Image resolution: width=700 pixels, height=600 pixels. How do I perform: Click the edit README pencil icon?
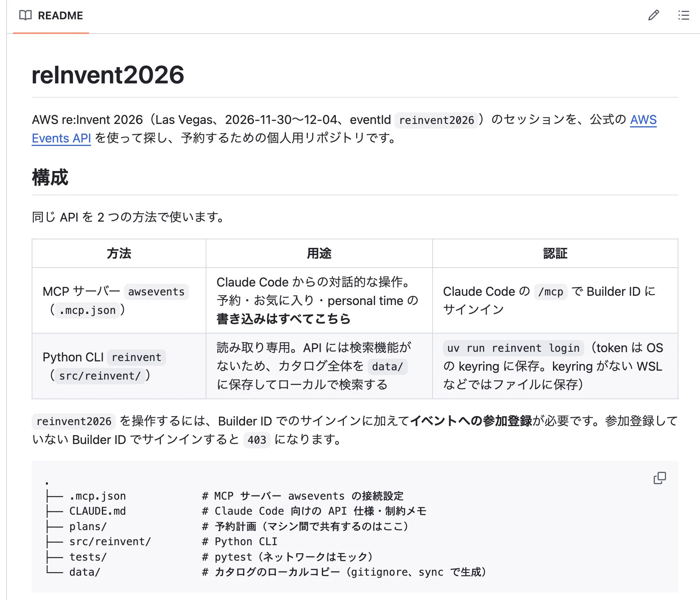pyautogui.click(x=653, y=15)
